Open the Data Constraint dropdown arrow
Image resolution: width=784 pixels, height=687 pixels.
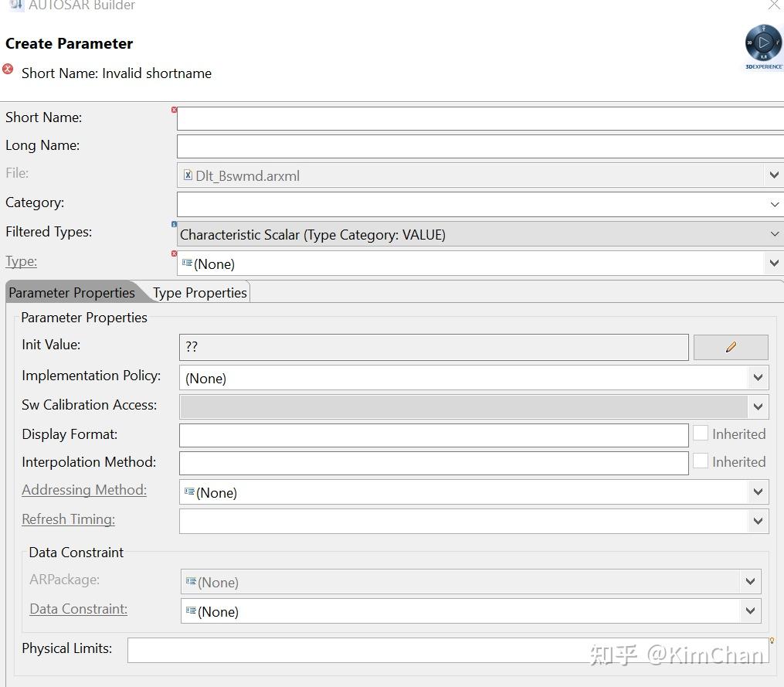(x=749, y=611)
